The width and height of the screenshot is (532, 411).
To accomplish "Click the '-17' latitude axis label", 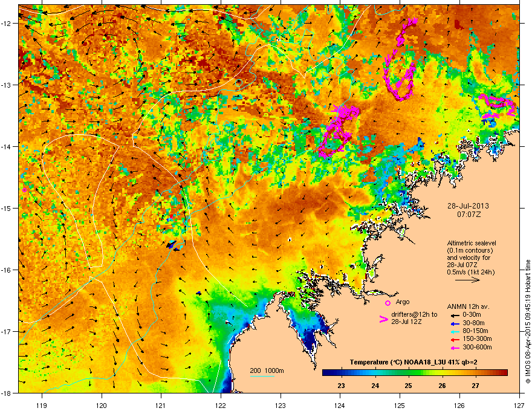I will pos(6,331).
